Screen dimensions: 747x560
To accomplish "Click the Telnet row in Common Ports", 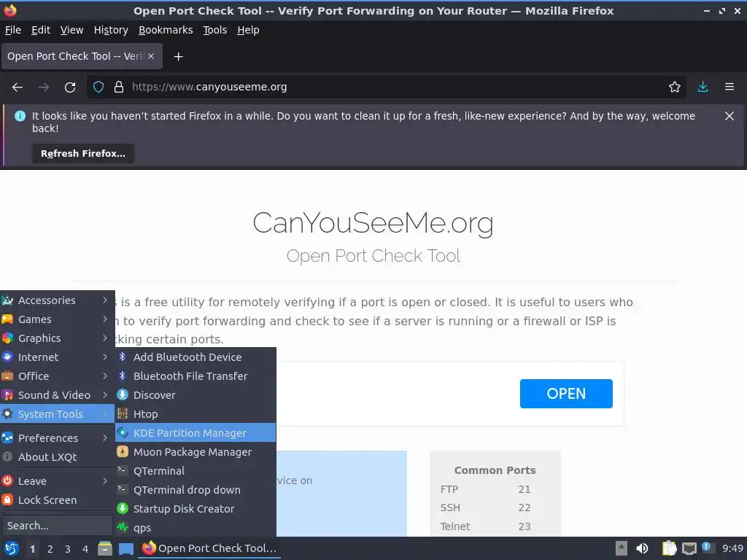I will coord(485,526).
